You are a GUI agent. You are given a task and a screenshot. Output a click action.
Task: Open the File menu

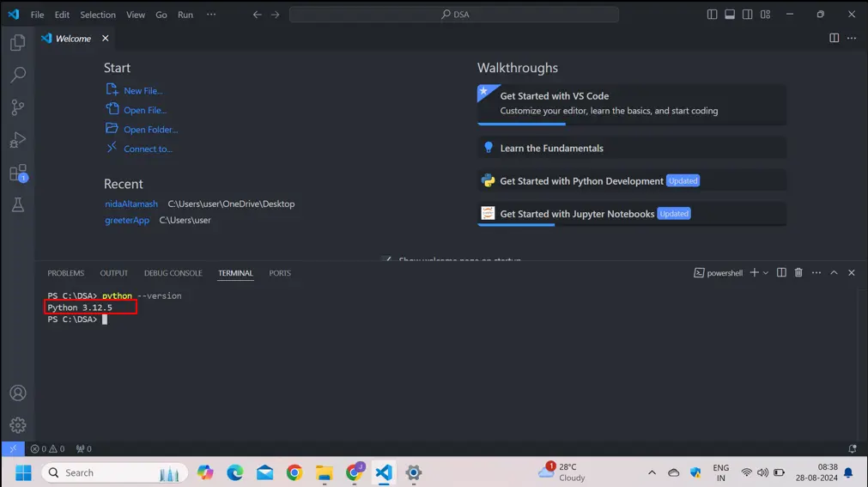pos(37,15)
